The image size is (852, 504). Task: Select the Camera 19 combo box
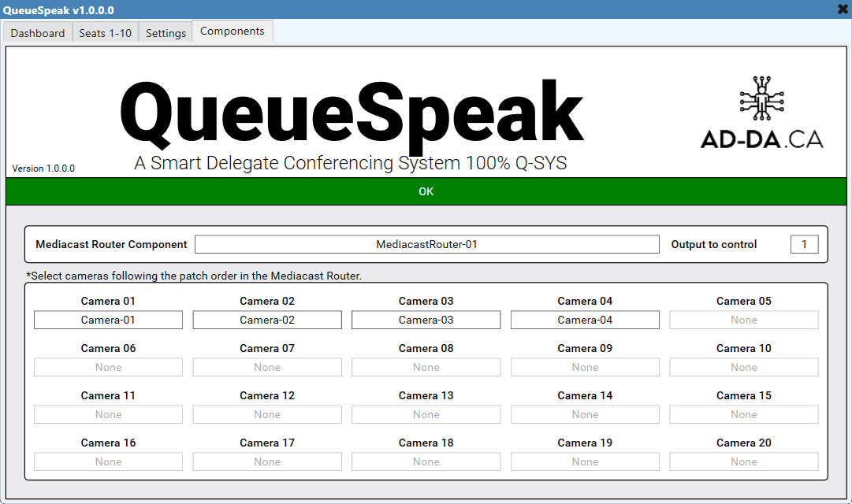click(585, 461)
